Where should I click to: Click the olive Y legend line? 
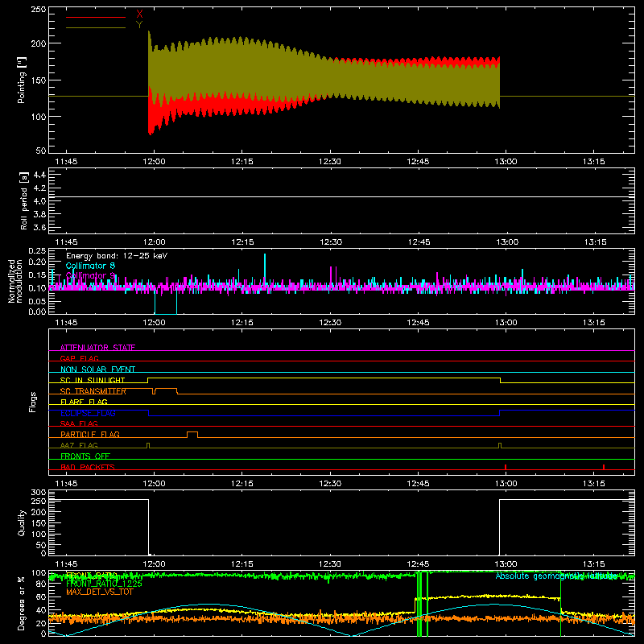coord(96,27)
